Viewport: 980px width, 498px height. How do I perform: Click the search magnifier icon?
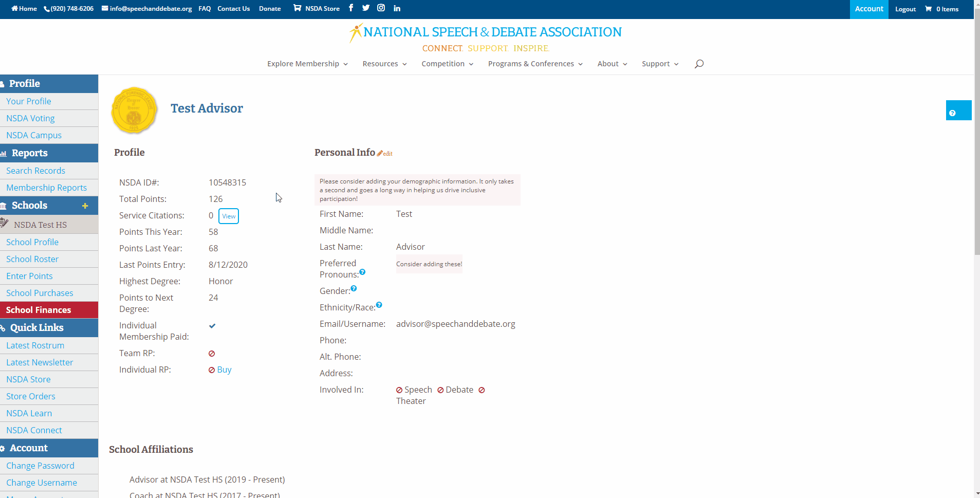tap(699, 64)
